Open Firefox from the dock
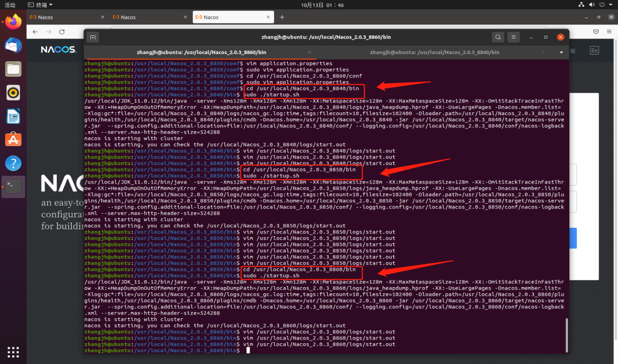The height and width of the screenshot is (364, 618). [13, 22]
